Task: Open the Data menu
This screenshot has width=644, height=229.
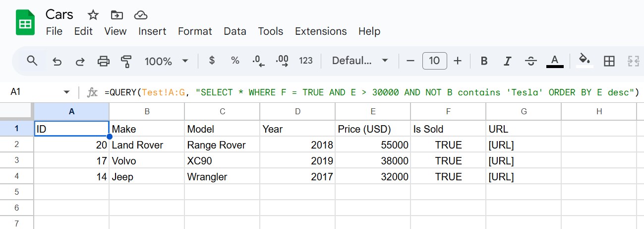Action: 235,31
